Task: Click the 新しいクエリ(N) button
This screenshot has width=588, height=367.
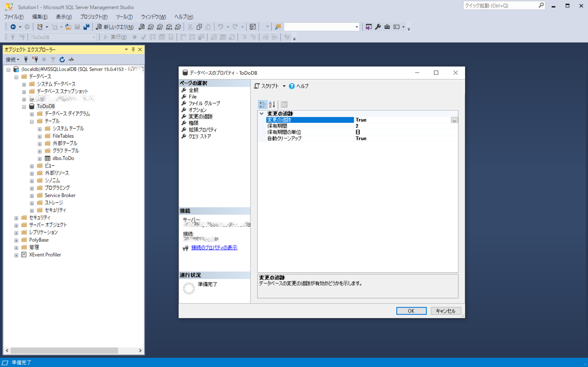Action: (114, 27)
